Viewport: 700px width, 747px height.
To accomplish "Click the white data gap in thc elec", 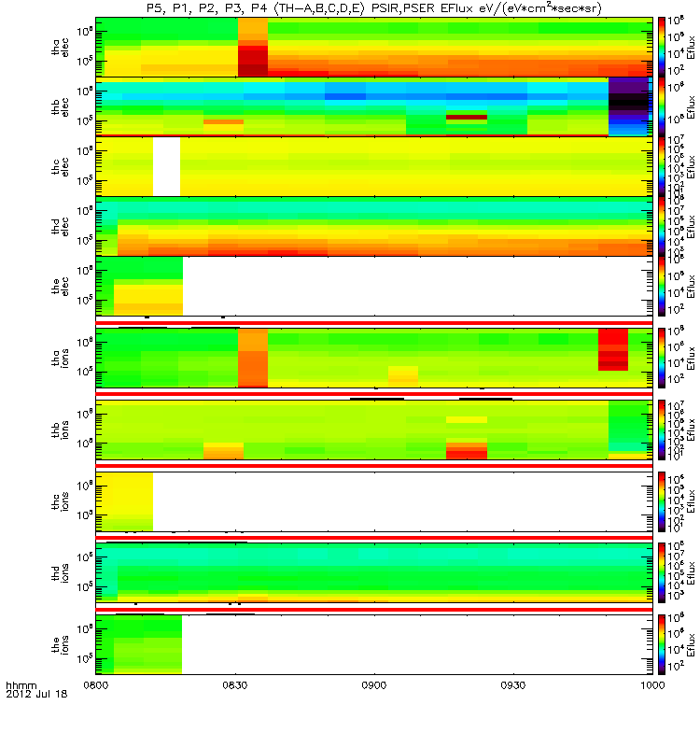I will pos(167,167).
